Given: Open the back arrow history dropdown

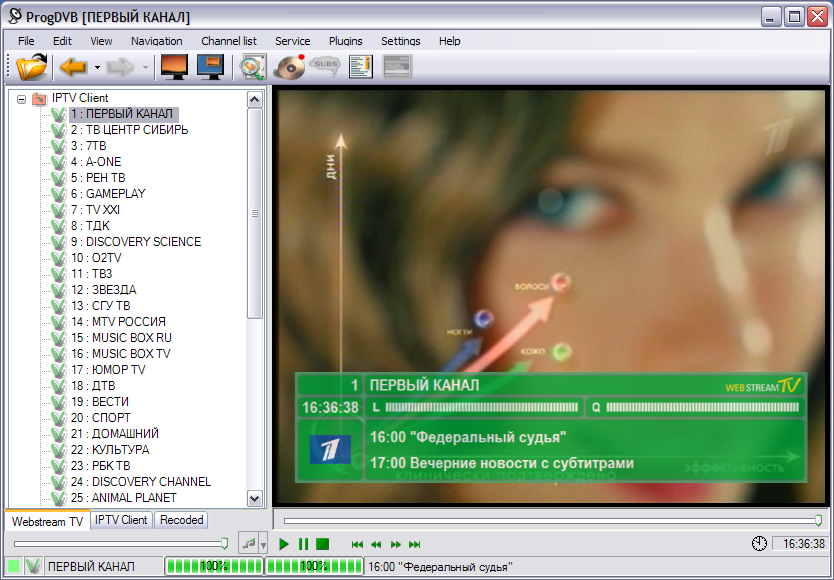Looking at the screenshot, I should 97,68.
